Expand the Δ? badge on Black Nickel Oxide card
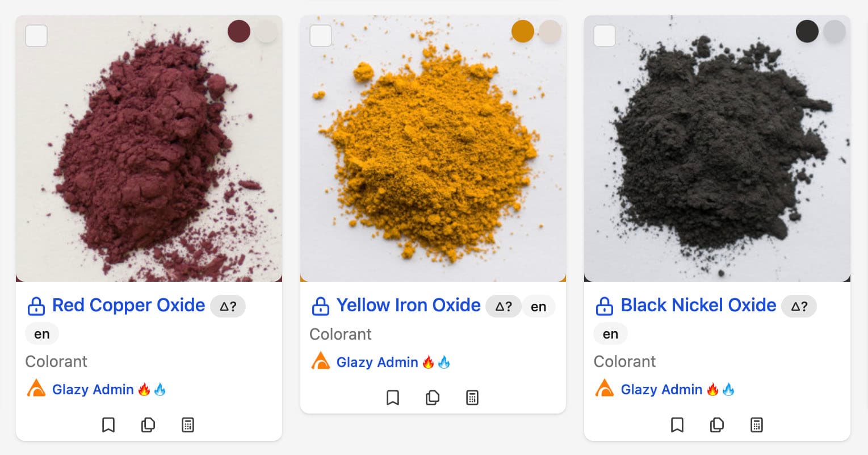Screen dimensions: 868x455 pos(798,306)
